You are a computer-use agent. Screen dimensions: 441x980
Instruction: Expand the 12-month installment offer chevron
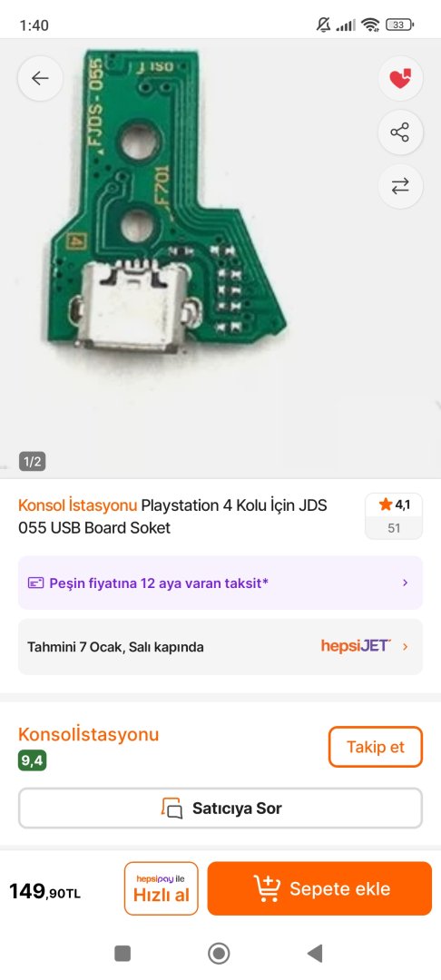405,583
